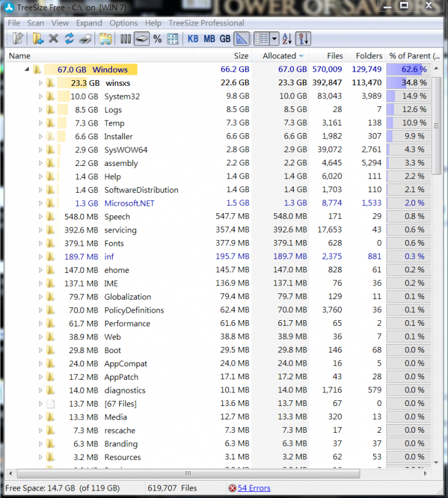This screenshot has height=498, width=448.
Task: Click the Globalization folder icon
Action: click(50, 297)
